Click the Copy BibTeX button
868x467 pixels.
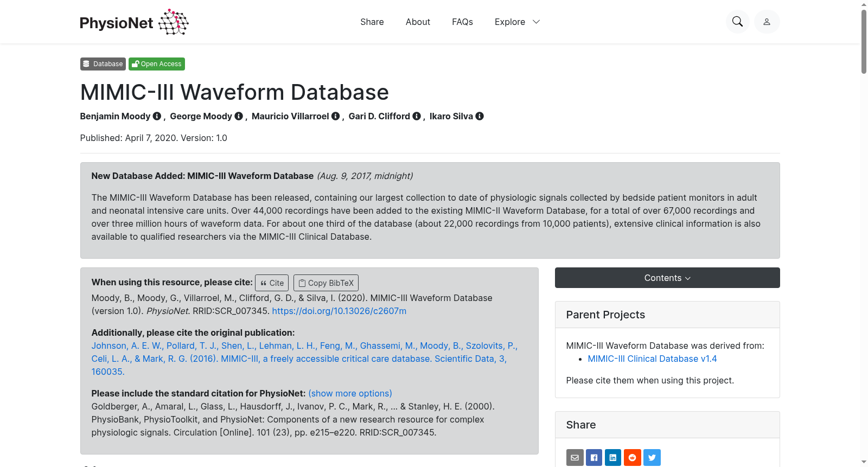click(326, 283)
